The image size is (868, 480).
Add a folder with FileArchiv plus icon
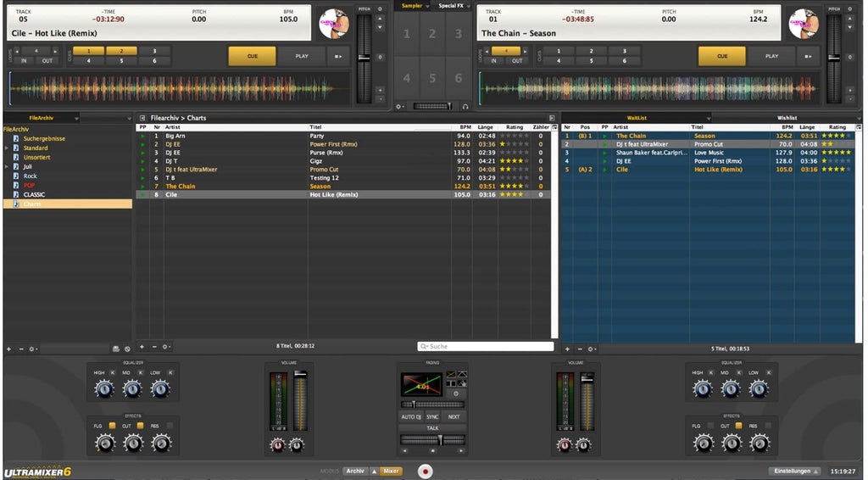coord(8,349)
